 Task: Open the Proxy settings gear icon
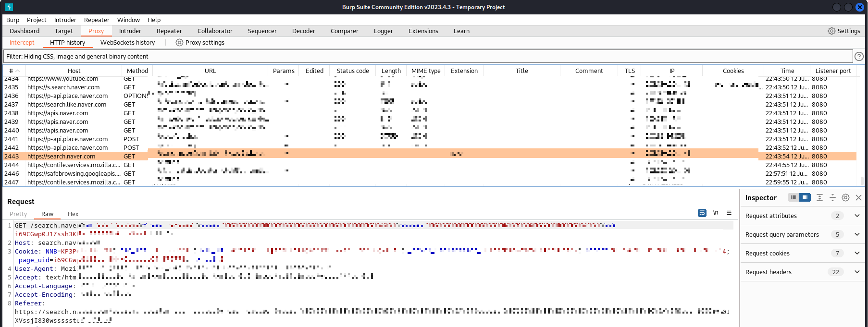tap(179, 43)
